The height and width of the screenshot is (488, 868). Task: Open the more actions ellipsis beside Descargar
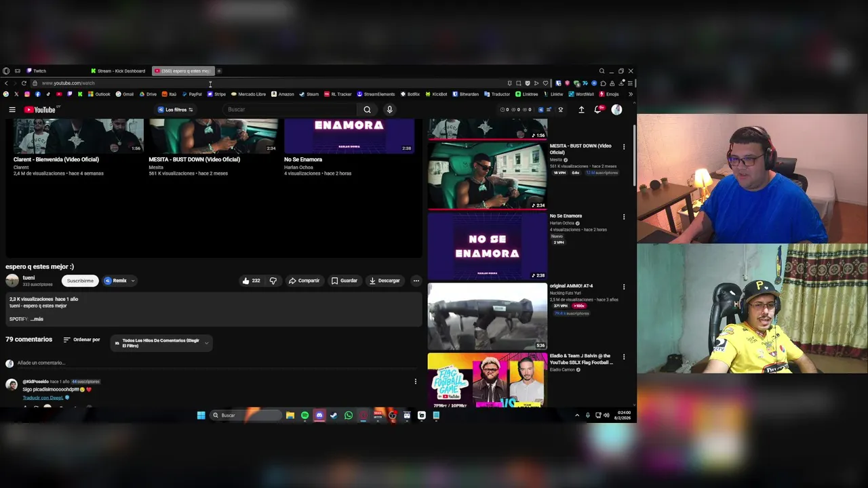click(416, 281)
